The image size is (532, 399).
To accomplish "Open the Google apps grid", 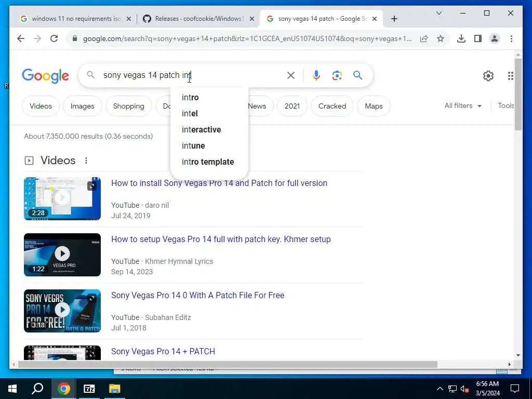I will coord(510,76).
